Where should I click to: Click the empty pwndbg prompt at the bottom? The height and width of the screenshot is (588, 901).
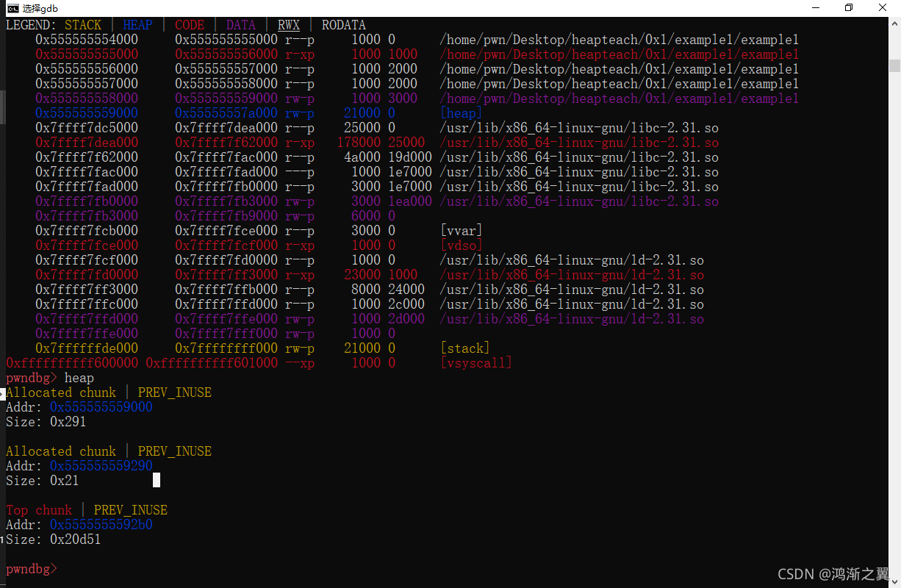click(32, 569)
